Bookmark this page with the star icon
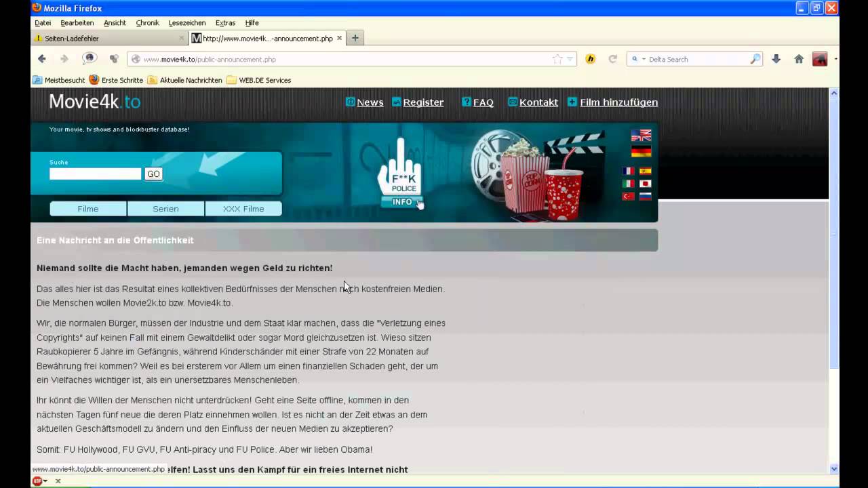This screenshot has height=488, width=868. click(557, 59)
